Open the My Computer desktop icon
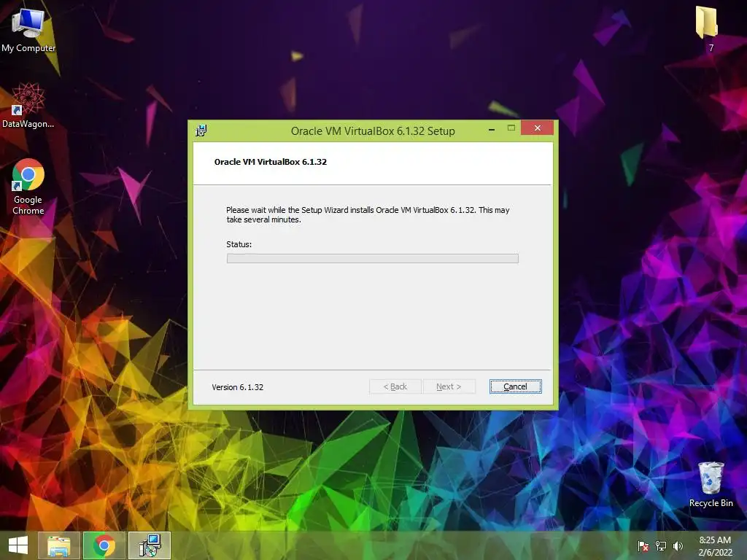Image resolution: width=747 pixels, height=560 pixels. [x=28, y=29]
